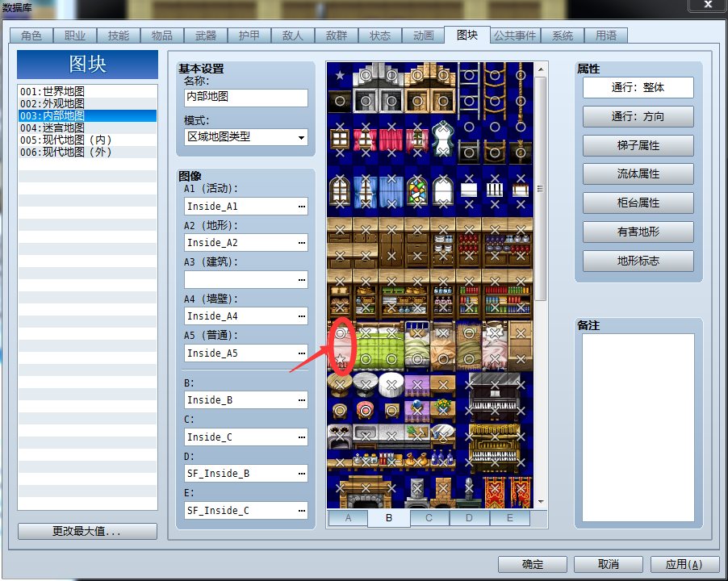728x581 pixels.
Task: Click the brick chimney tile
Action: 443,494
